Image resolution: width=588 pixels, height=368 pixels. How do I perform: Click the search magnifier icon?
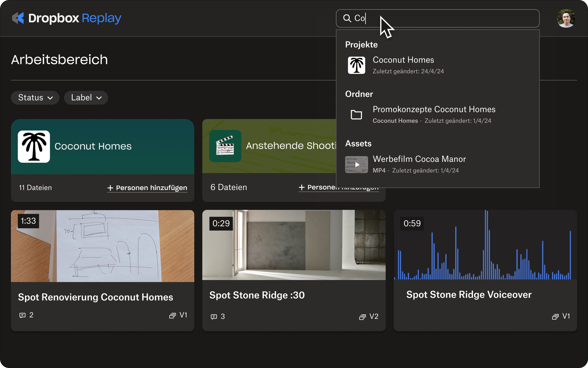pos(347,18)
